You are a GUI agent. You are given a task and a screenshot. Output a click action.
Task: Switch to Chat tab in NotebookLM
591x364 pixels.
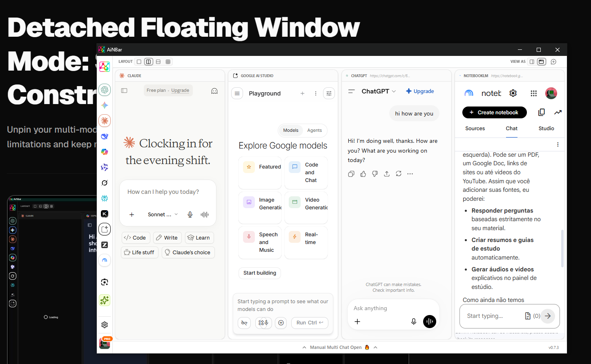pos(511,128)
